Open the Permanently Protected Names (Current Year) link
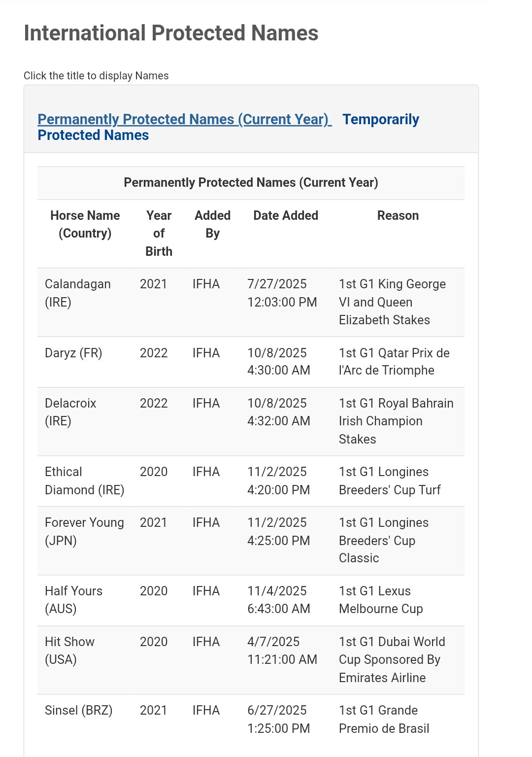The width and height of the screenshot is (532, 757). click(185, 119)
